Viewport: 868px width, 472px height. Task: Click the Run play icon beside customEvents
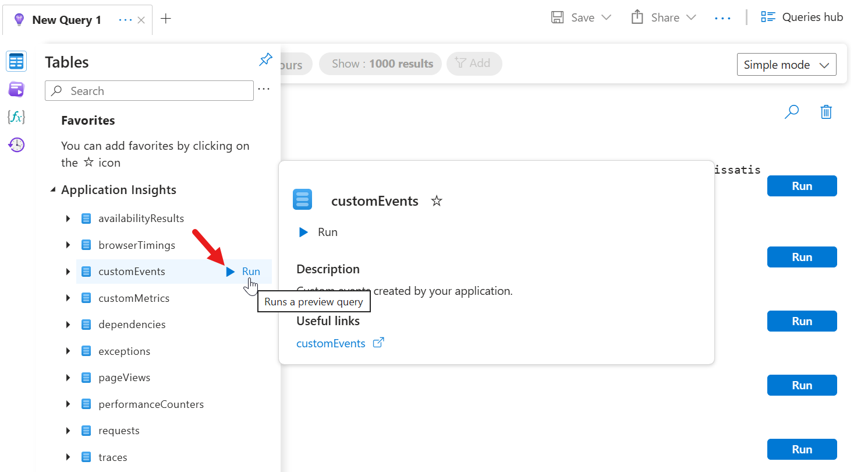229,271
